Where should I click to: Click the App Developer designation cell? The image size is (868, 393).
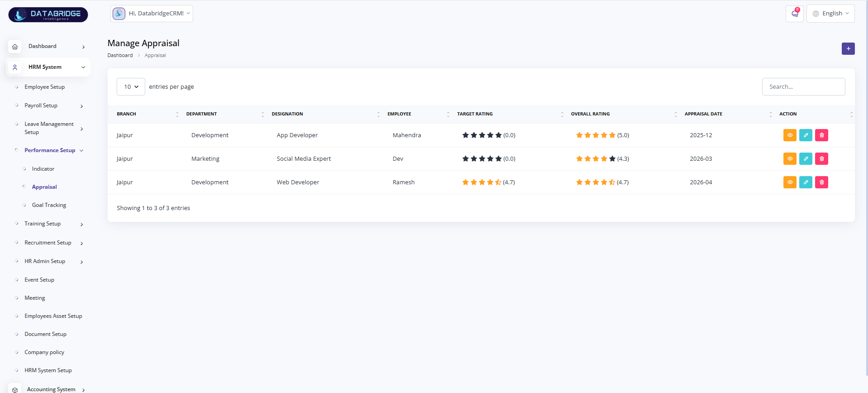coord(297,135)
